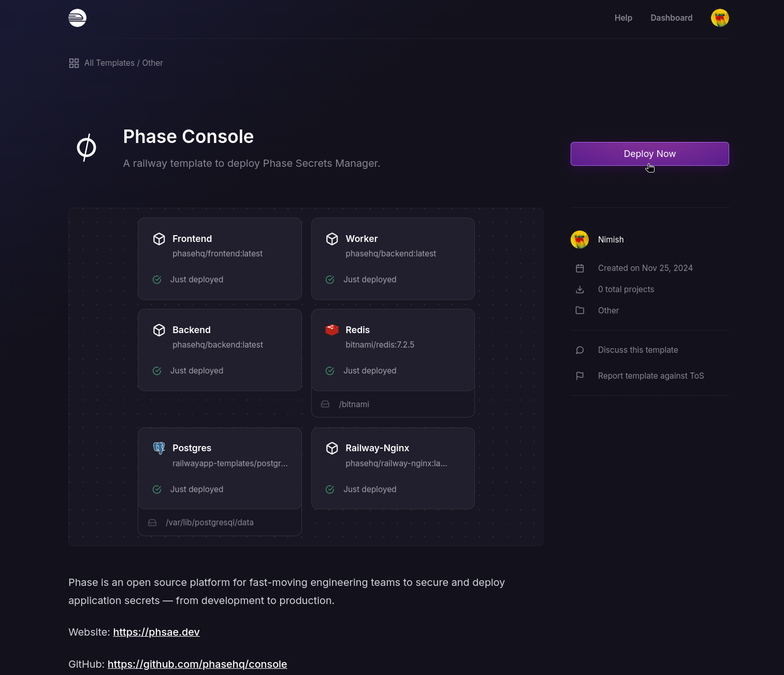Viewport: 784px width, 675px height.
Task: Open the user avatar in top bar
Action: point(720,18)
